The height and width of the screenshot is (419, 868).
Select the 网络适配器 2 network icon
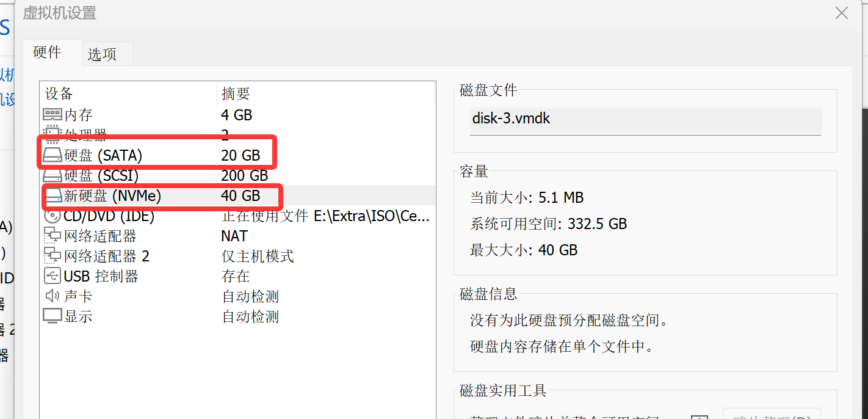point(52,256)
